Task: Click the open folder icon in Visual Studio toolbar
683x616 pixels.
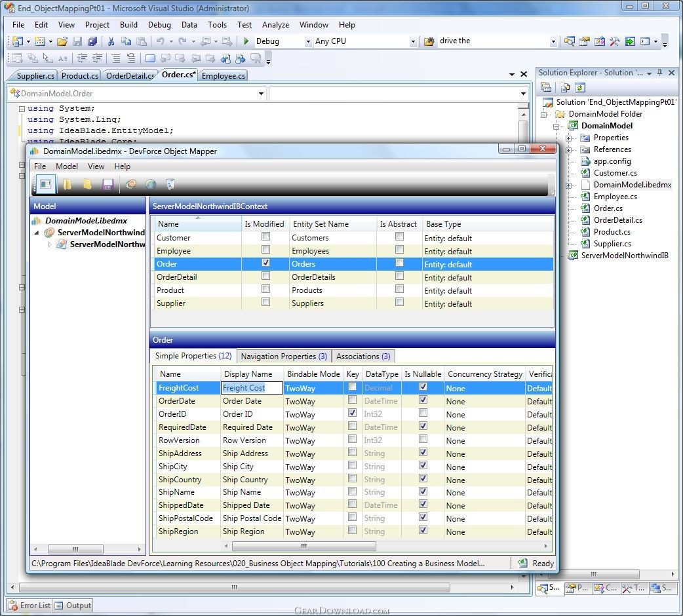Action: (62, 41)
